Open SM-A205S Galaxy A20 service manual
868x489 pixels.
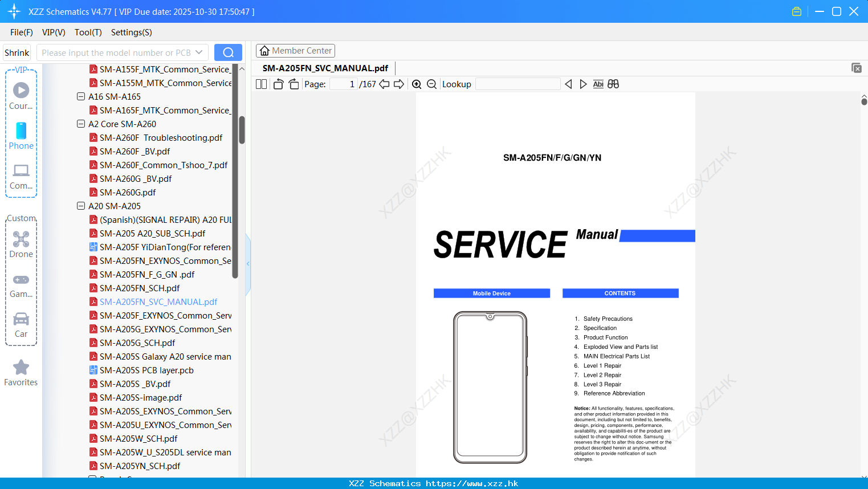point(165,356)
